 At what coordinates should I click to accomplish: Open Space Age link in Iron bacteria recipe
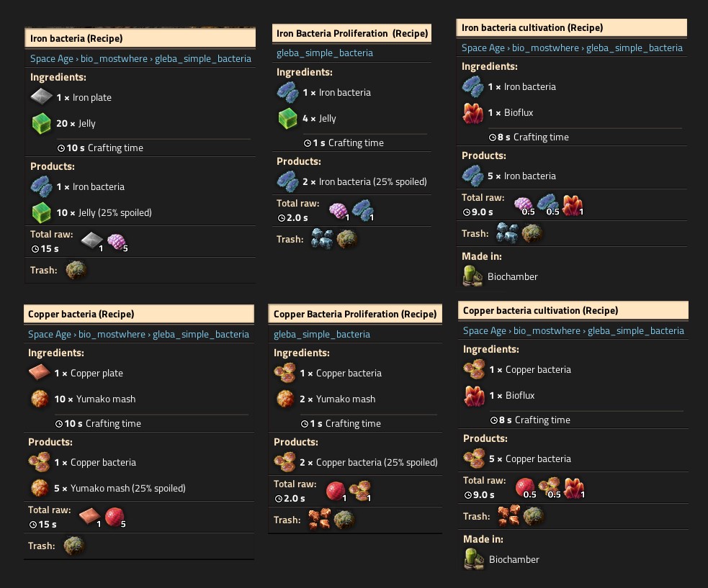coord(51,59)
